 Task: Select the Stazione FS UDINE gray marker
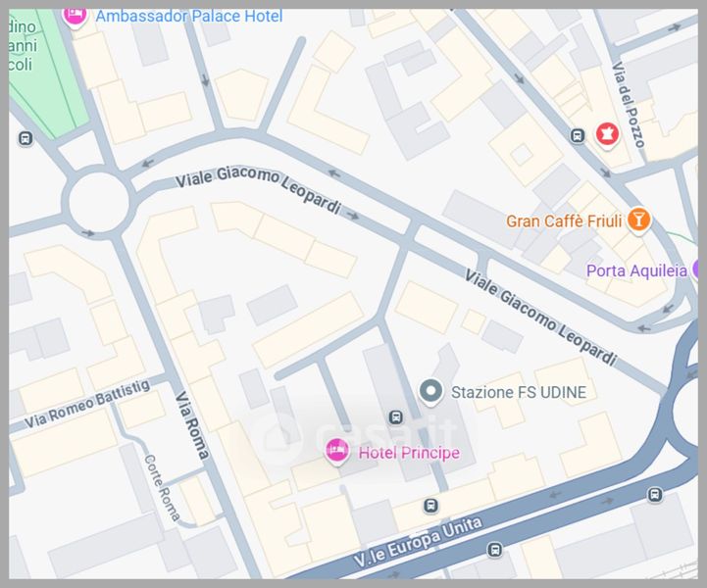point(430,392)
